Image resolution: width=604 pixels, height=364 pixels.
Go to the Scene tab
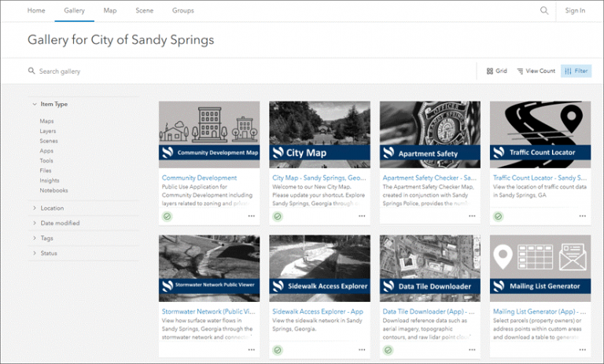coord(145,10)
